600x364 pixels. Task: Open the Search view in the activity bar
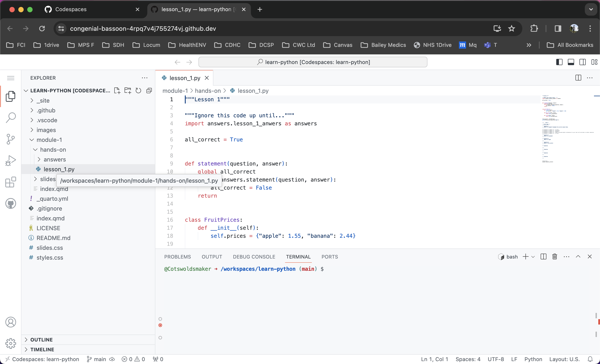click(x=11, y=118)
